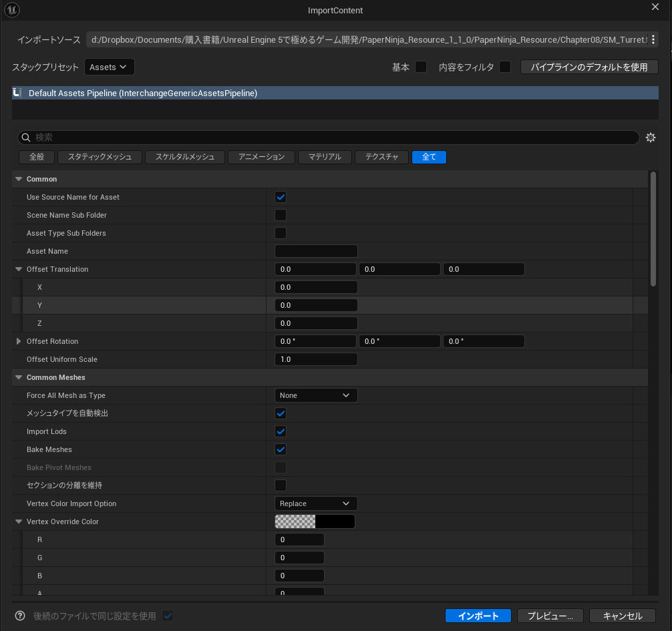Expand the Offset Rotation row
The width and height of the screenshot is (672, 631).
click(x=19, y=341)
